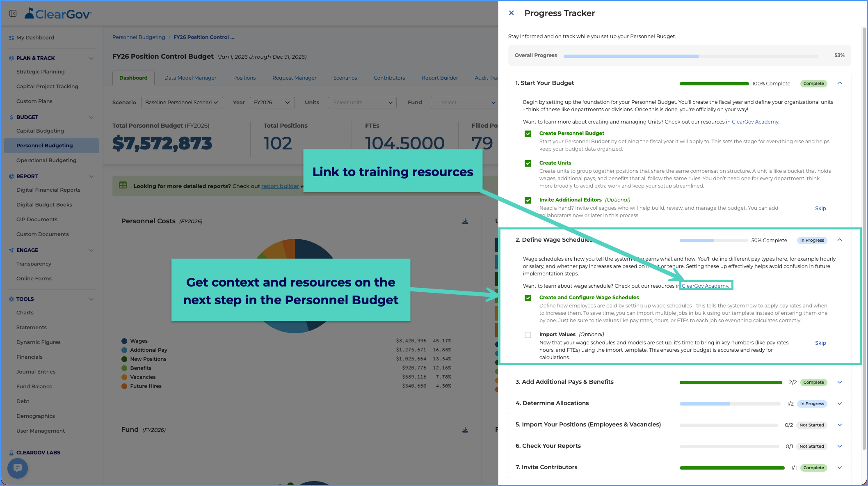
Task: Expand the Add Additional Pays & Benefits section
Action: (x=840, y=382)
